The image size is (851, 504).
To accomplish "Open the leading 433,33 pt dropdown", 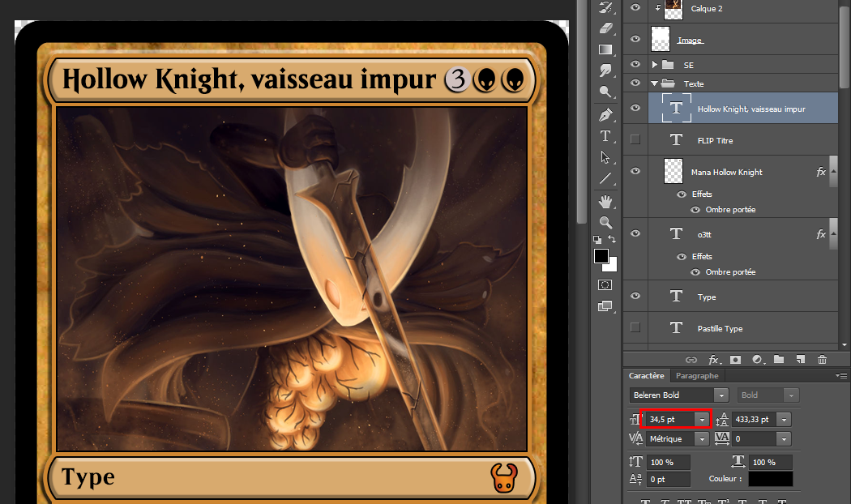I will [784, 420].
